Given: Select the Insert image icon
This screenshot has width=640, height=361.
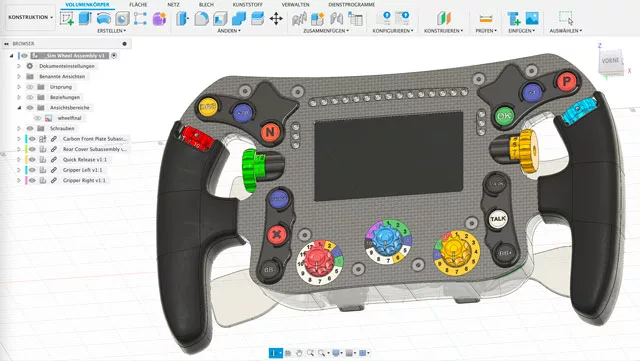Looking at the screenshot, I should click(x=532, y=18).
